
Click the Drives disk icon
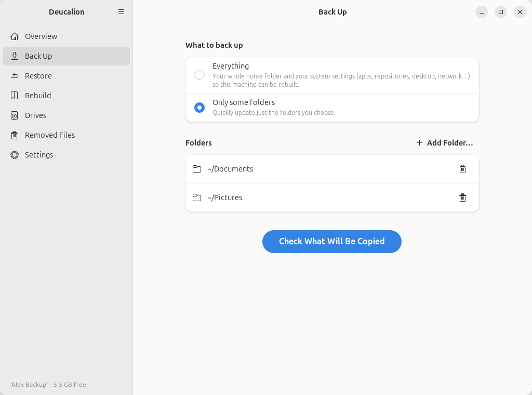click(x=14, y=115)
